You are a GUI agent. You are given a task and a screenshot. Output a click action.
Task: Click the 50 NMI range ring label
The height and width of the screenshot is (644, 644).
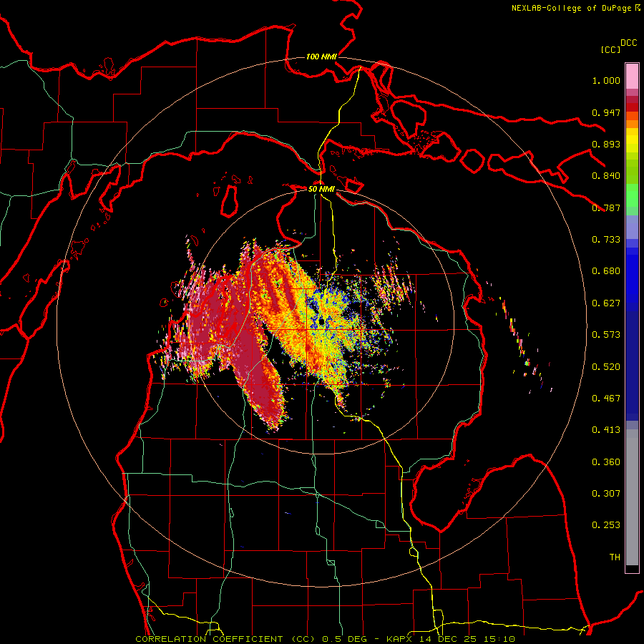(321, 189)
